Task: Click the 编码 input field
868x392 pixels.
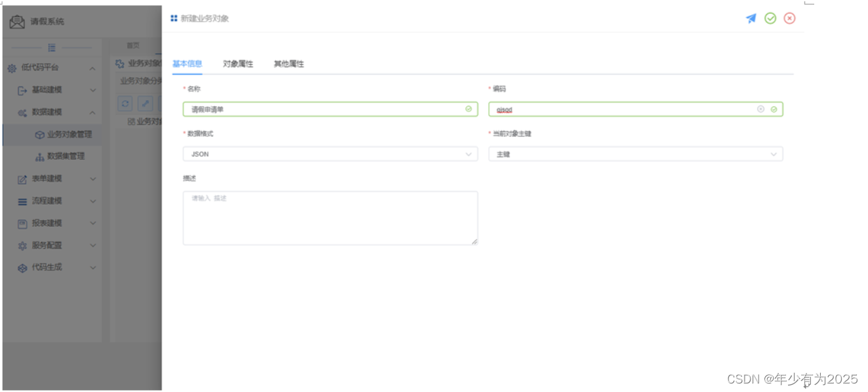Action: (636, 109)
